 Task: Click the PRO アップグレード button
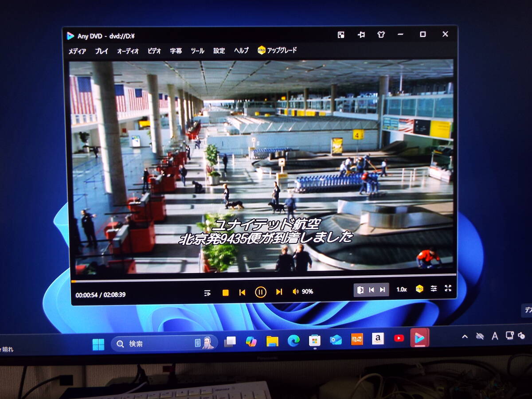pos(278,50)
